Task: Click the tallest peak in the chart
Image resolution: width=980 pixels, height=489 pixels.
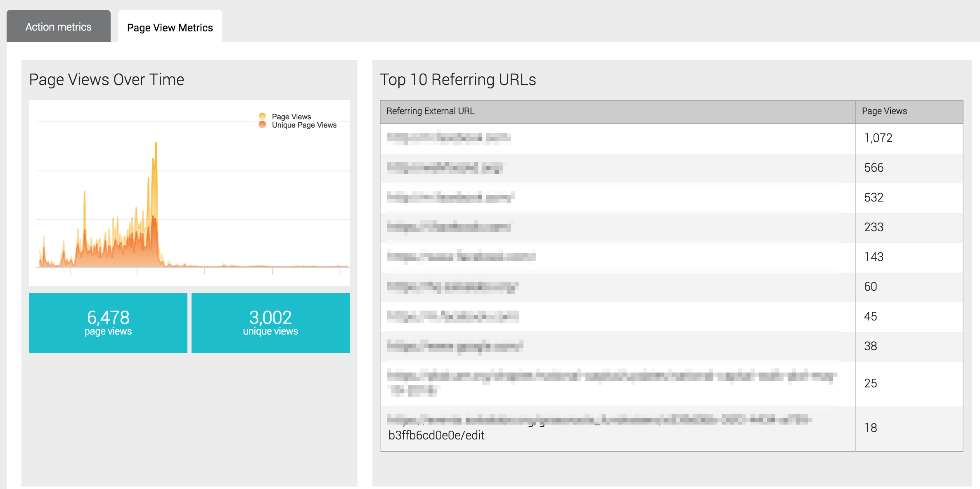Action: (x=156, y=144)
